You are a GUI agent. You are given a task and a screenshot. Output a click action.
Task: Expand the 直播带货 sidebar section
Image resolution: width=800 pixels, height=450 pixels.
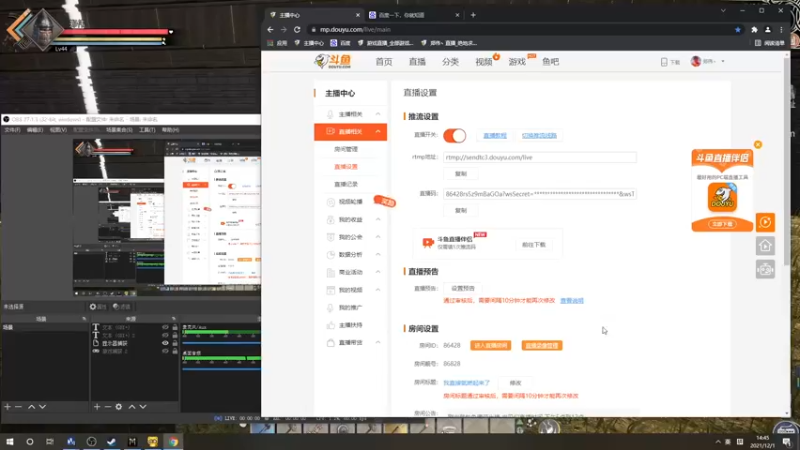click(378, 342)
